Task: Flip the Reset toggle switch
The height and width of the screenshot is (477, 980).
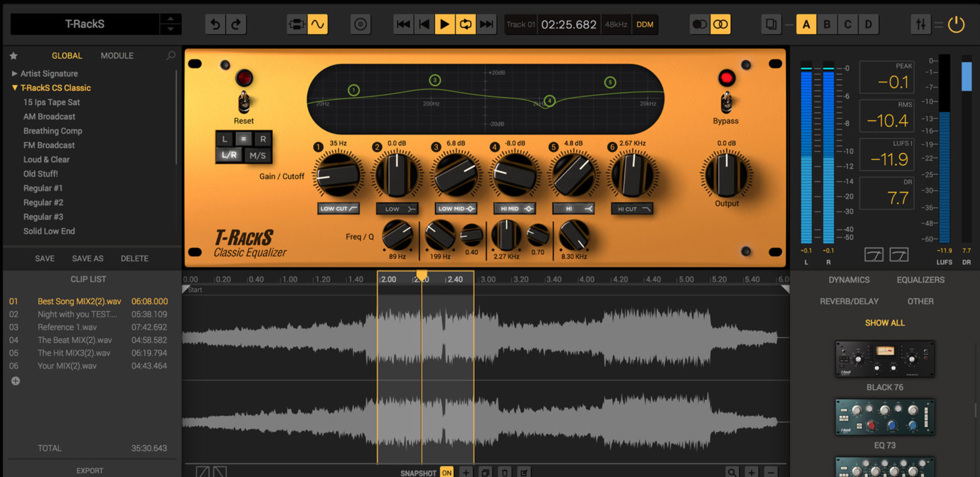Action: (244, 102)
